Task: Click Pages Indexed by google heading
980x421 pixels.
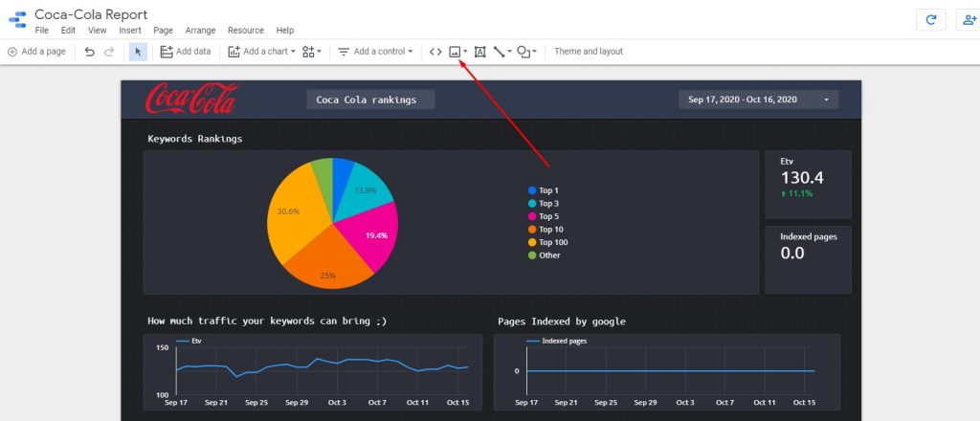Action: tap(562, 321)
